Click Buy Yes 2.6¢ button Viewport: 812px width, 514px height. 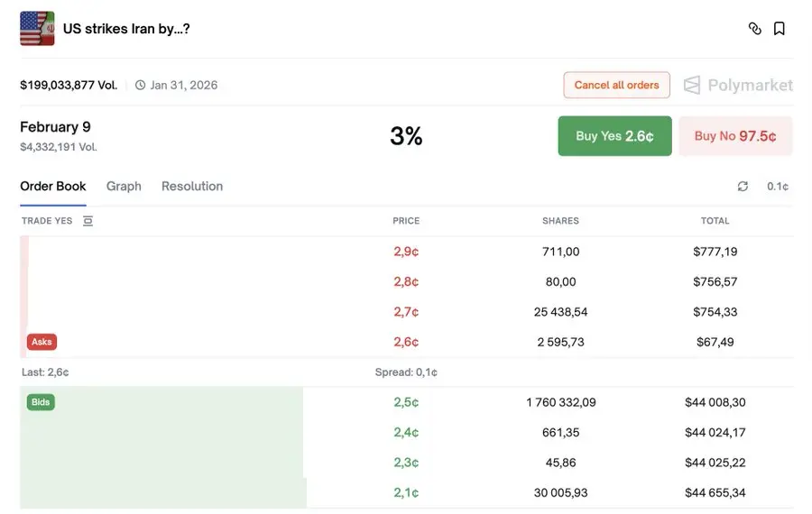[x=614, y=136]
